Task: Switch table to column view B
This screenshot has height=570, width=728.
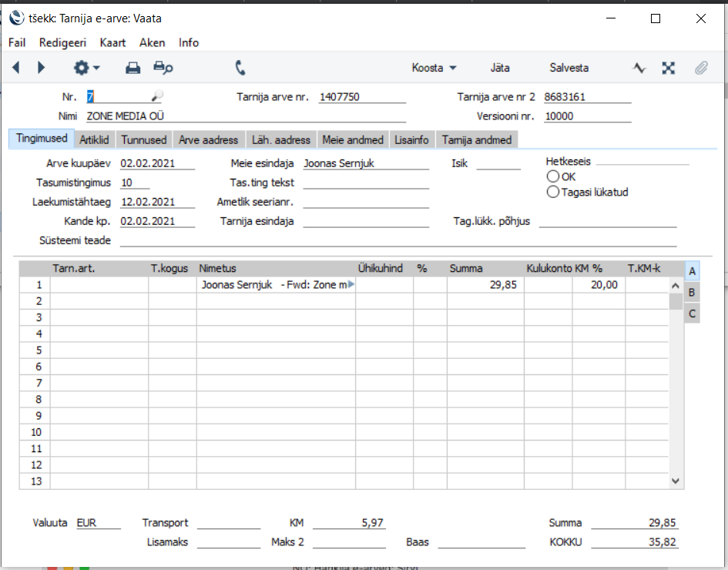Action: click(692, 293)
